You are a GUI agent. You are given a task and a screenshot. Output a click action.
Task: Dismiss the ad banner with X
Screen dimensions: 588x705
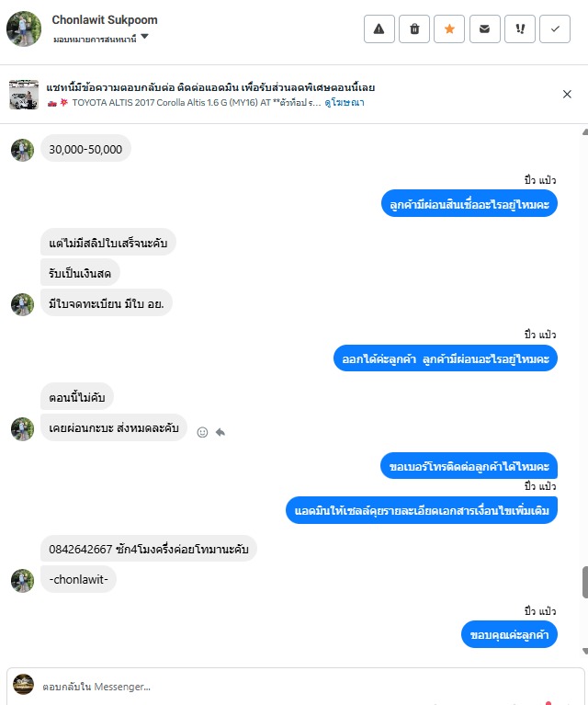point(567,94)
